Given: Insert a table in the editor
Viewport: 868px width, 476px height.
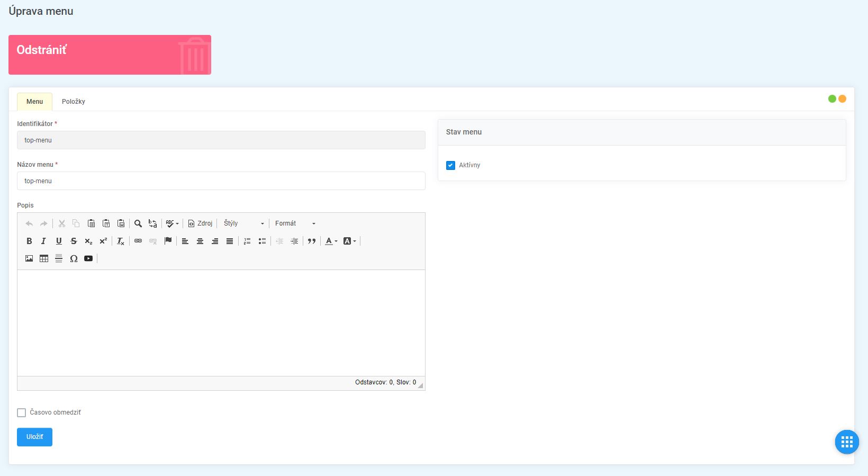Looking at the screenshot, I should pos(44,258).
